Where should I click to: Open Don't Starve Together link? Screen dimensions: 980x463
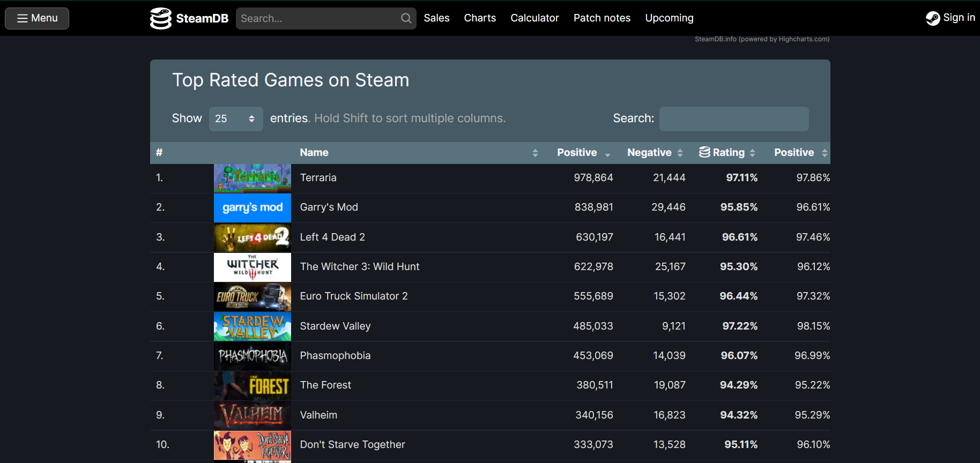(x=353, y=444)
